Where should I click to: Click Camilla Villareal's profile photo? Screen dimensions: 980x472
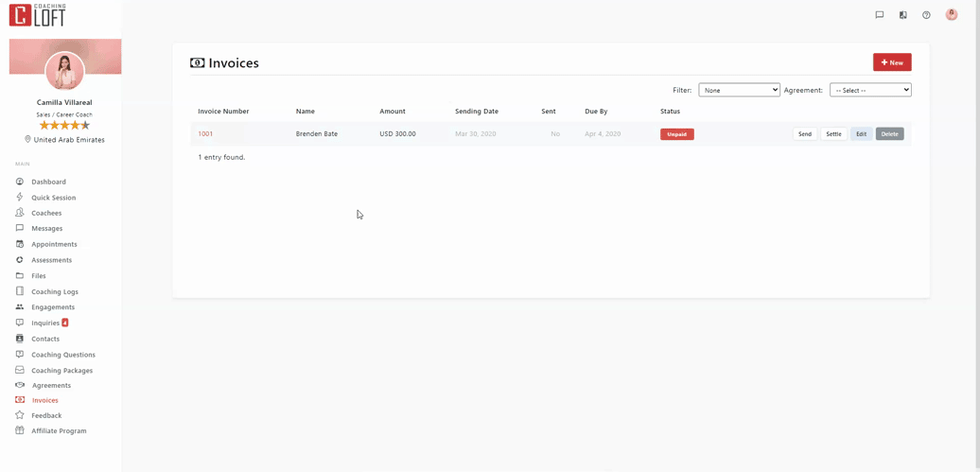[x=65, y=71]
